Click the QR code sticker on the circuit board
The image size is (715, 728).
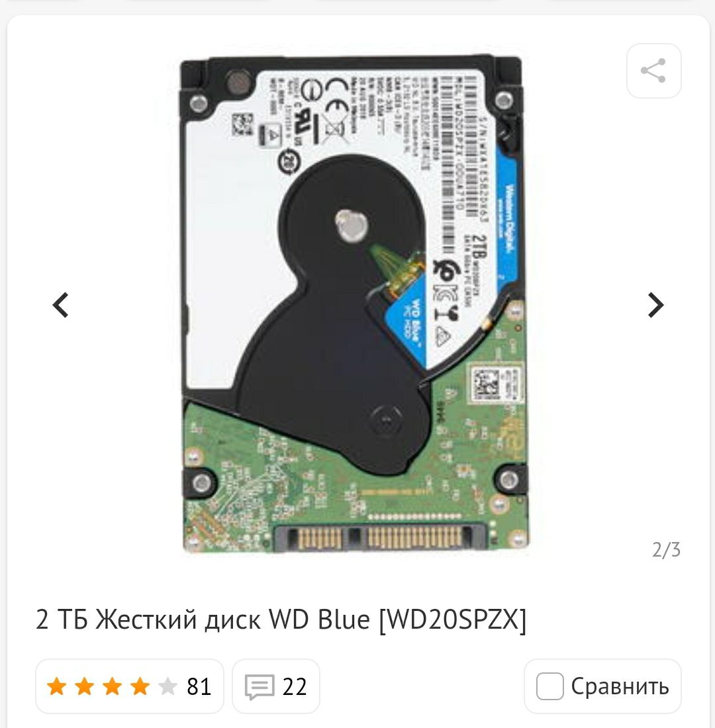487,384
